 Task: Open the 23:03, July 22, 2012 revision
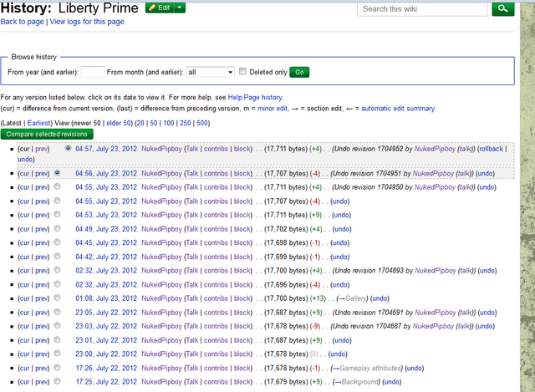click(106, 326)
